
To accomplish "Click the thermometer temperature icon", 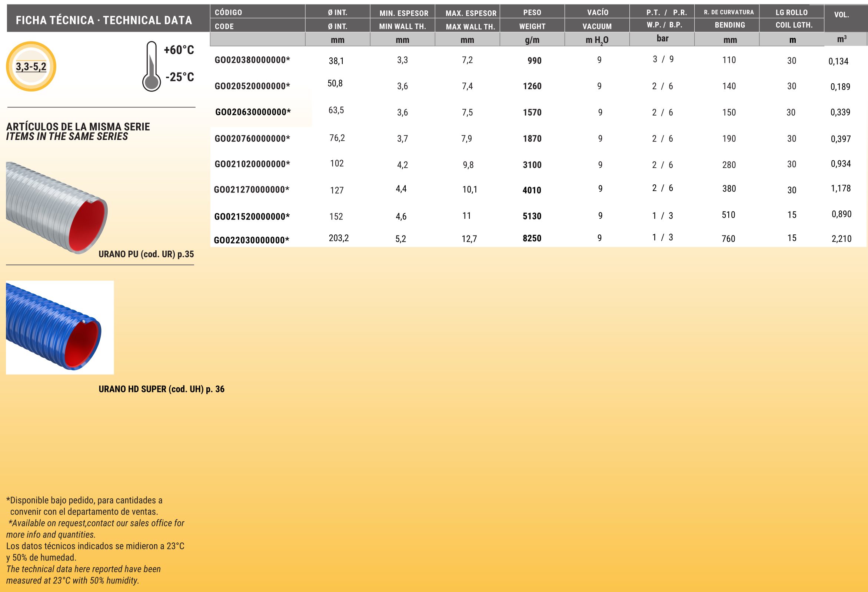I will pos(151,67).
